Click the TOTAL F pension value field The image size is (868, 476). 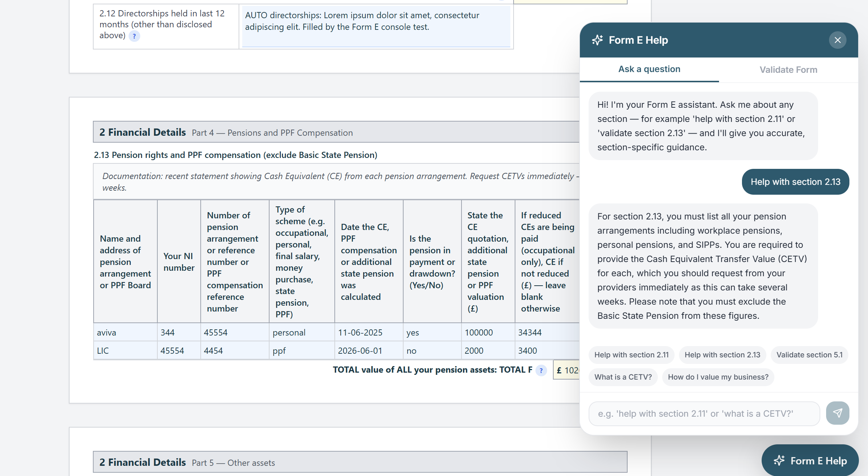tap(566, 370)
